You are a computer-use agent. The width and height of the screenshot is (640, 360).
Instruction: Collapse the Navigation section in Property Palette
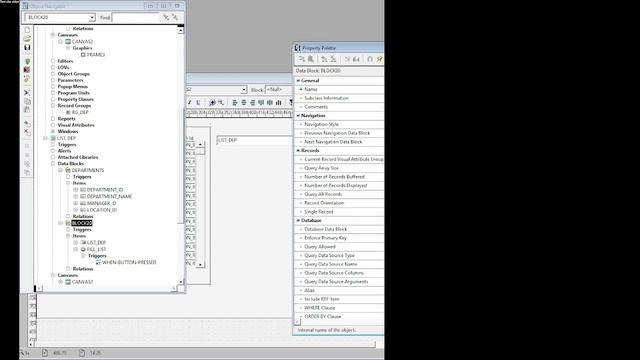click(298, 116)
